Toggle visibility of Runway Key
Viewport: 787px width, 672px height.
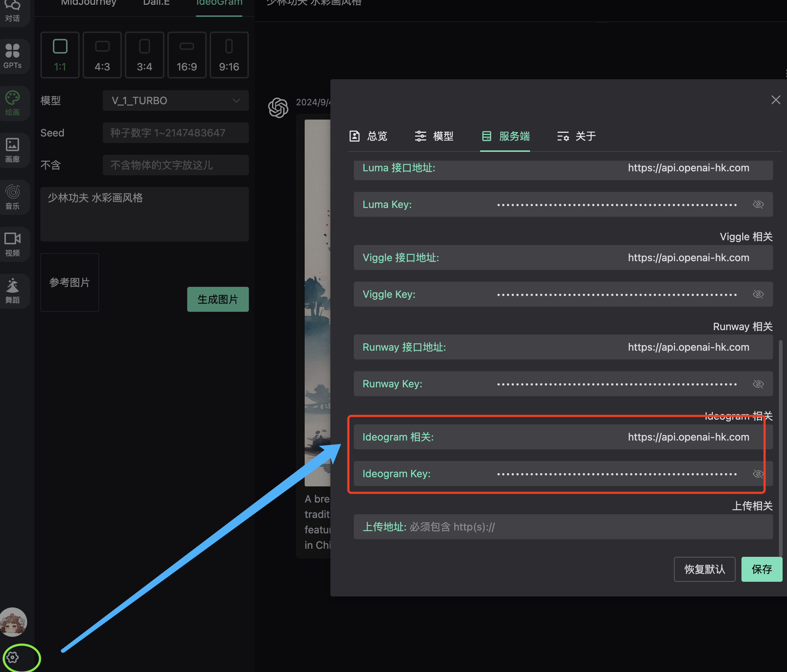[x=758, y=384]
